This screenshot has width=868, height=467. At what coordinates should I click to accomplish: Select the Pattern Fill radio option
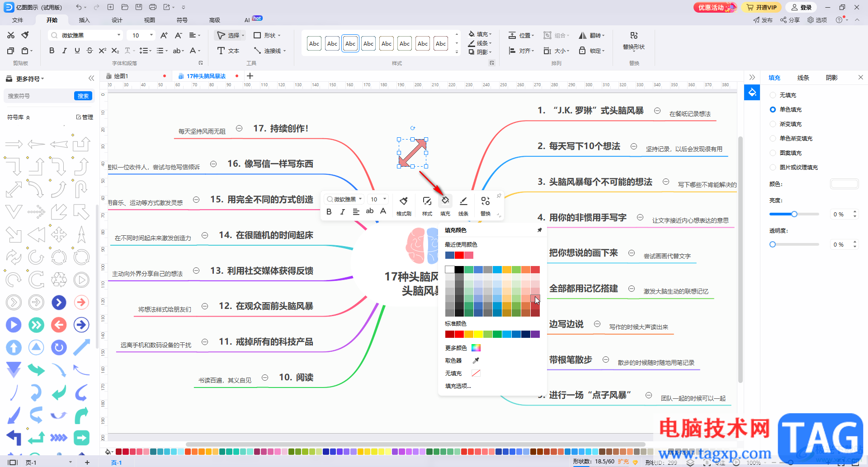[x=773, y=153]
